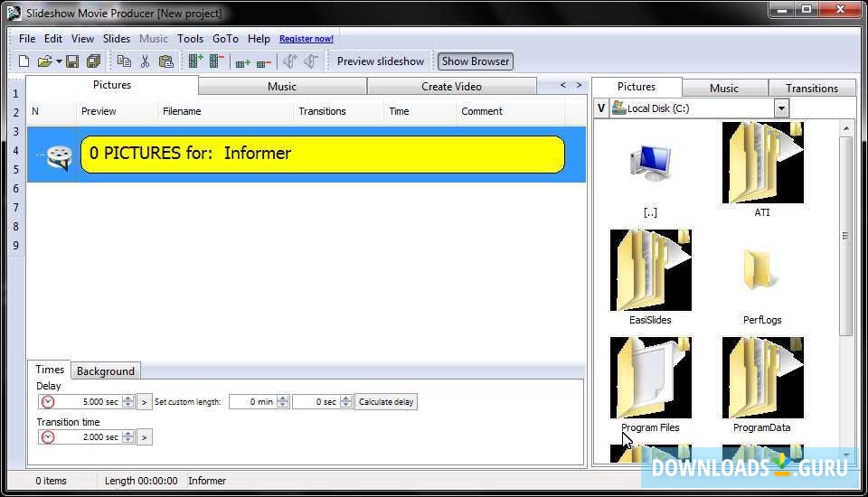Image resolution: width=868 pixels, height=497 pixels.
Task: Open the browser Music tab
Action: pos(724,88)
